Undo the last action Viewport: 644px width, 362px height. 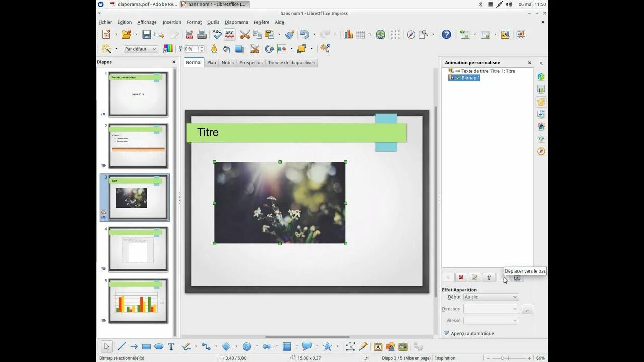click(304, 34)
